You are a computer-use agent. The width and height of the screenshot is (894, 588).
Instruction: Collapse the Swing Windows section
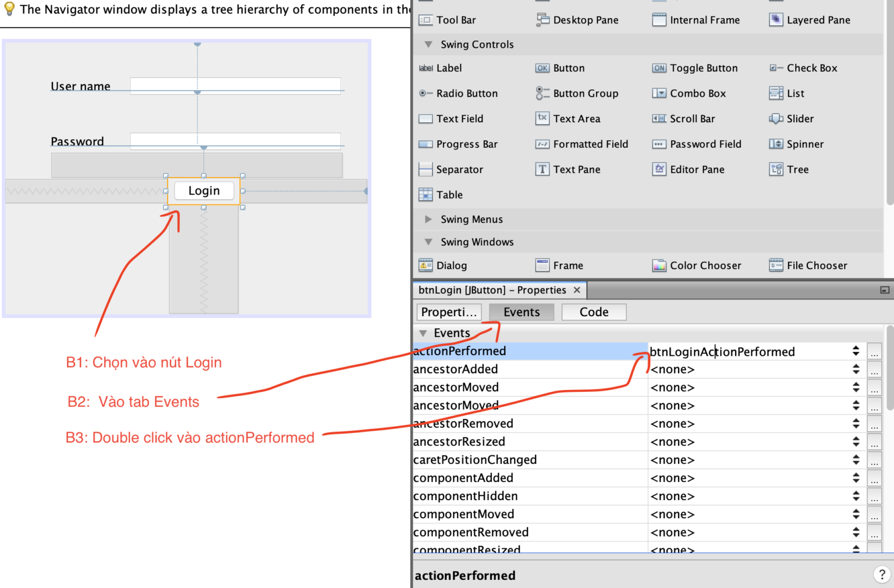point(428,242)
